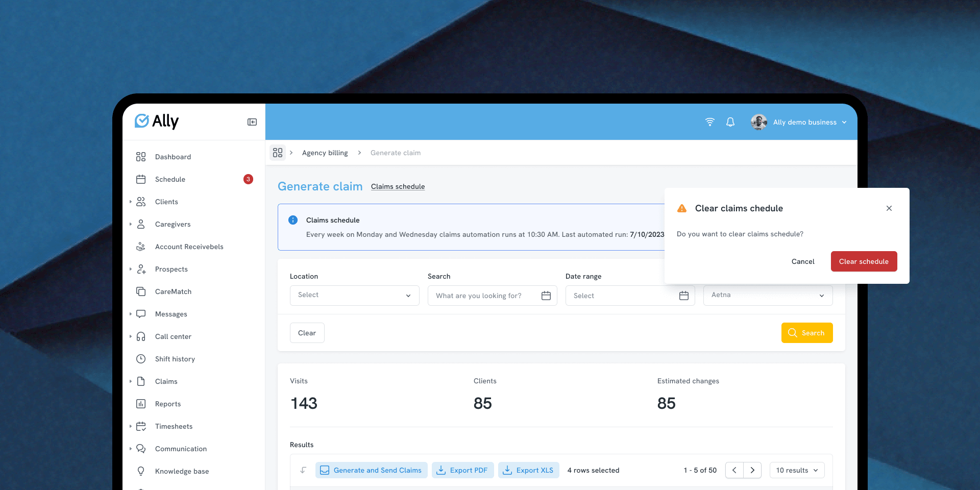Click the Knowledge base lightbulb icon
The image size is (980, 490).
click(x=141, y=471)
